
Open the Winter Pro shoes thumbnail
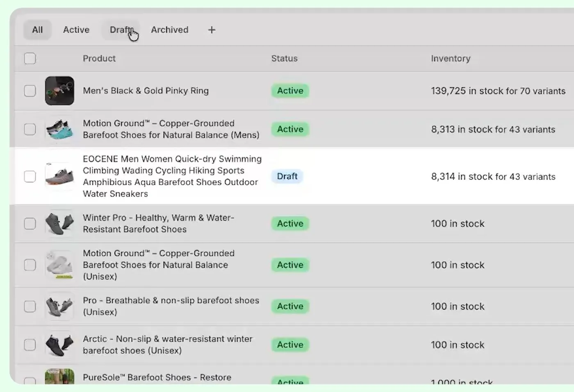(59, 224)
